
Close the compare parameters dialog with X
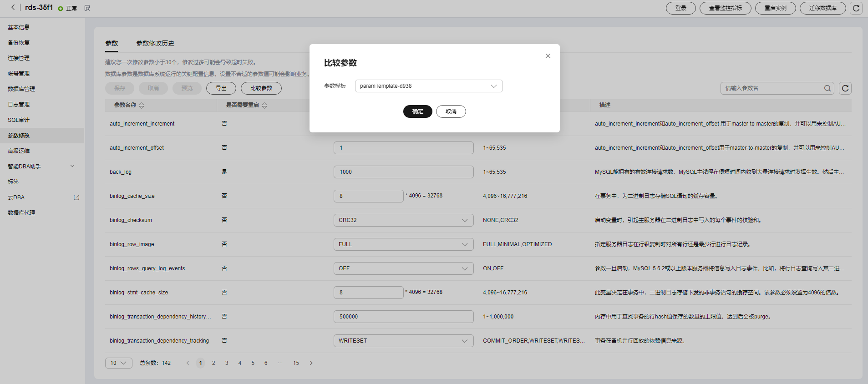point(548,56)
